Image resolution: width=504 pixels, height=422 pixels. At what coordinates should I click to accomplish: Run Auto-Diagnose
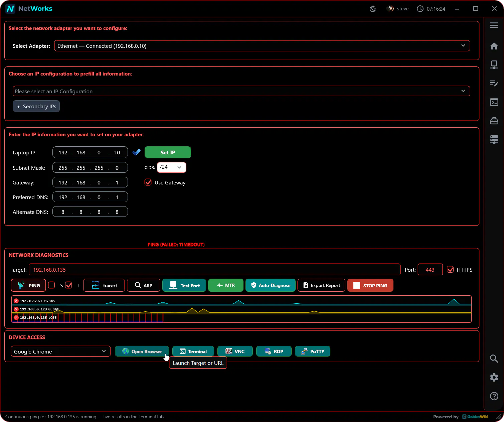(x=271, y=285)
